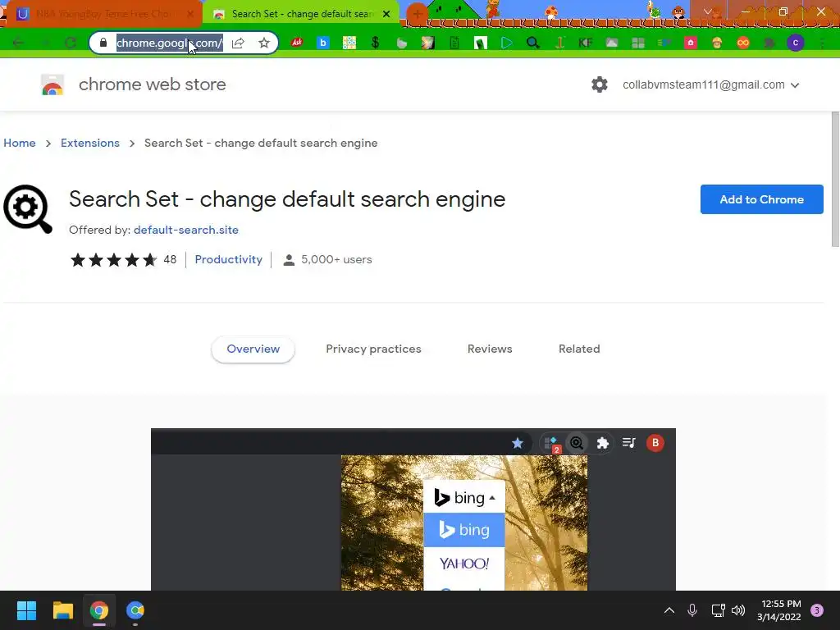Viewport: 840px width, 630px height.
Task: Click the document page extension icon
Action: [x=454, y=43]
